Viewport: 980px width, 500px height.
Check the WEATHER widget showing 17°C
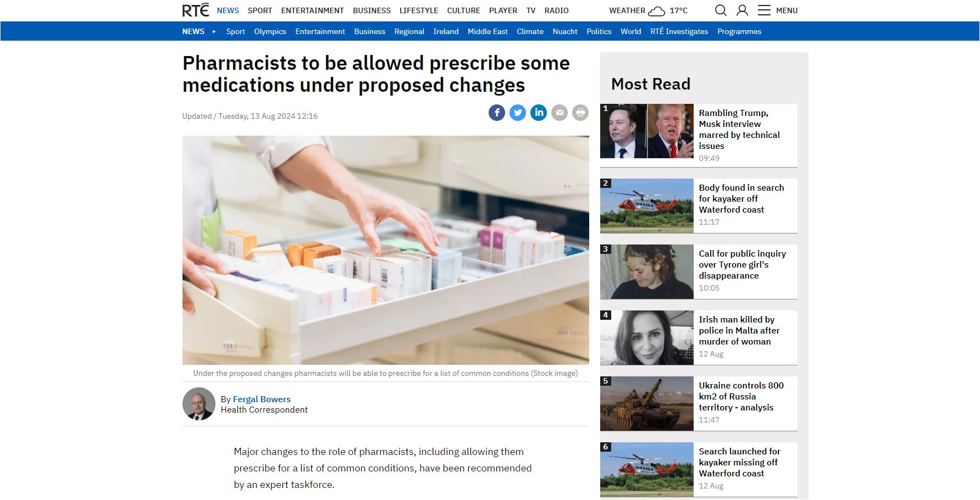pos(648,10)
